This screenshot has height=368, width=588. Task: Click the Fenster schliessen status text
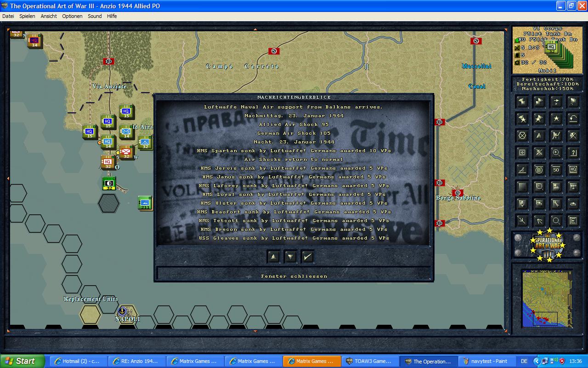click(x=294, y=276)
